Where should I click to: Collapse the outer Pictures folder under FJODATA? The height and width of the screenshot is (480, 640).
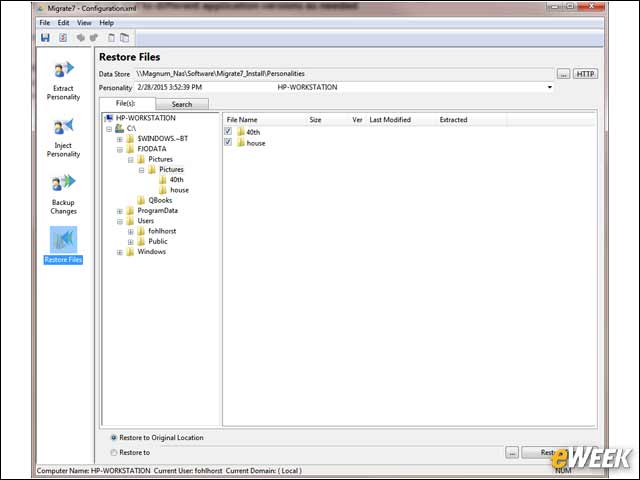131,160
